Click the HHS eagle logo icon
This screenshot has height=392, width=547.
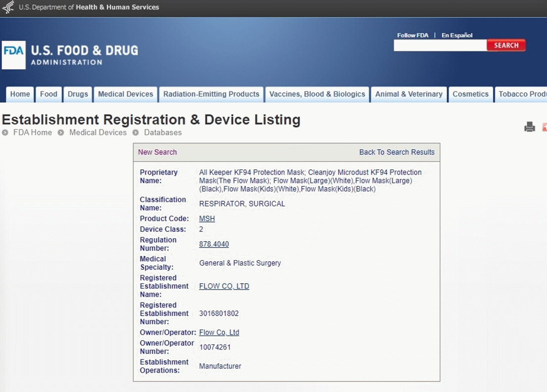coord(8,7)
